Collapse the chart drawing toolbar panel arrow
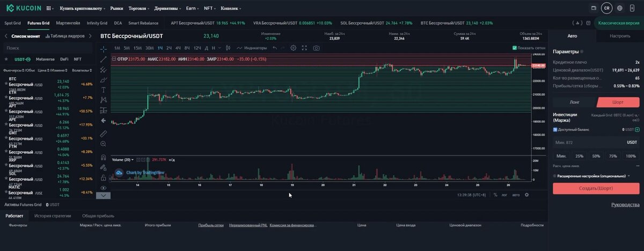Viewport: 644px width, 251px height. (x=104, y=195)
